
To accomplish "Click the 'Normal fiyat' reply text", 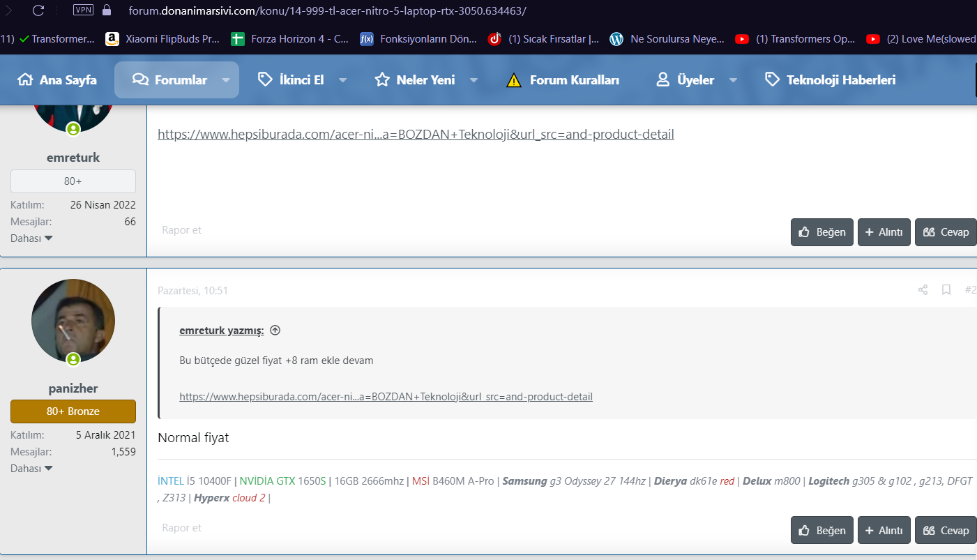I will tap(193, 438).
